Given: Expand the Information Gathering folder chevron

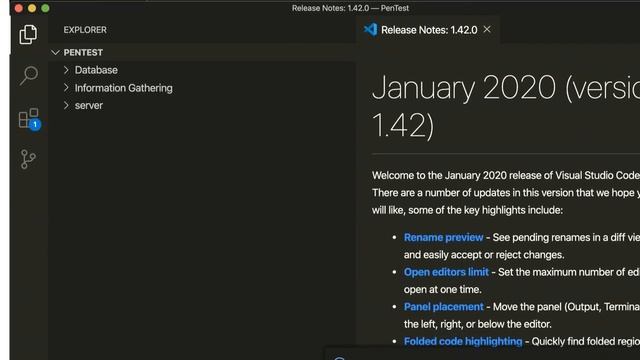Looking at the screenshot, I should [67, 88].
